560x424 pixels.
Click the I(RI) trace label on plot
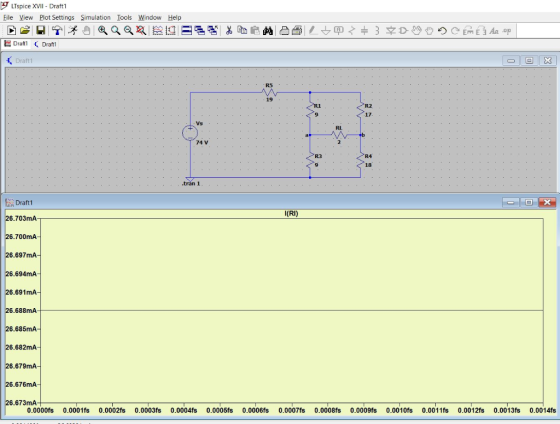(x=291, y=213)
